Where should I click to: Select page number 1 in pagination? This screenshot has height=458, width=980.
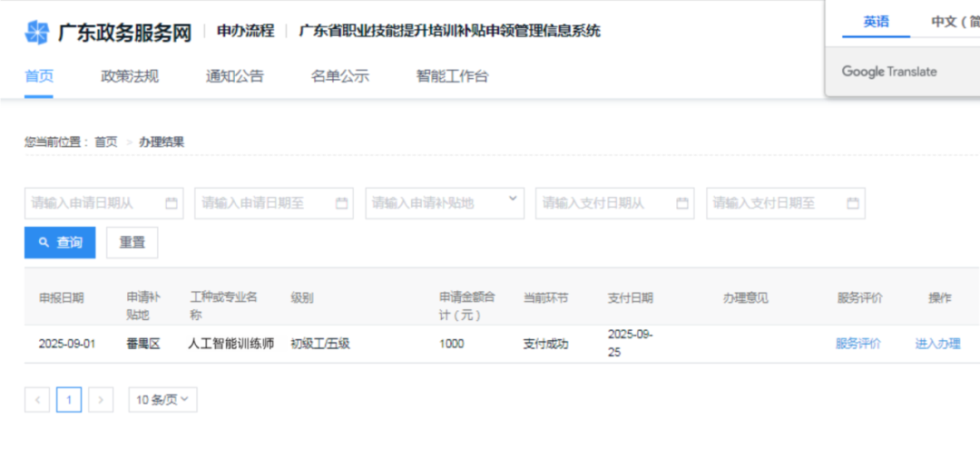69,399
